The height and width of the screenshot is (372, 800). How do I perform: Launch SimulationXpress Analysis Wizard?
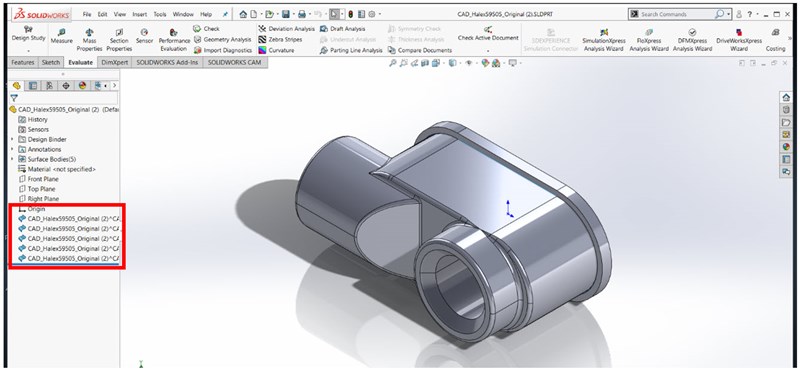pos(604,40)
